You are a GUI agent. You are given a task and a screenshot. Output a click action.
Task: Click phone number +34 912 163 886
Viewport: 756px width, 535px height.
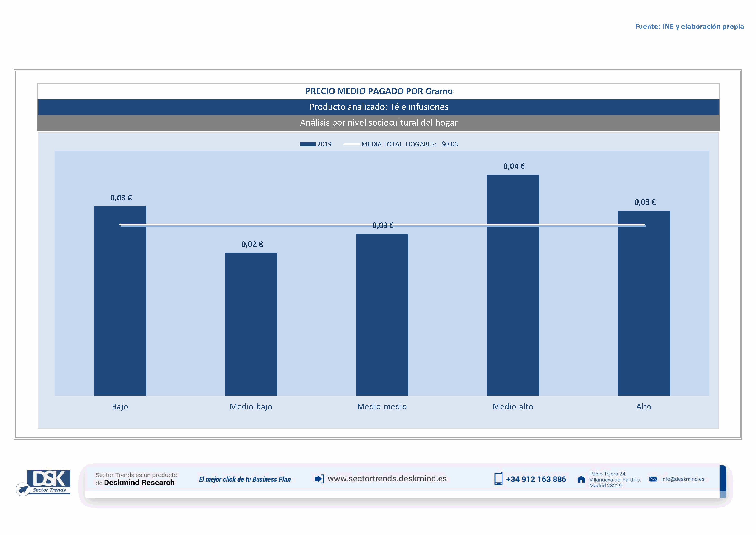[536, 479]
